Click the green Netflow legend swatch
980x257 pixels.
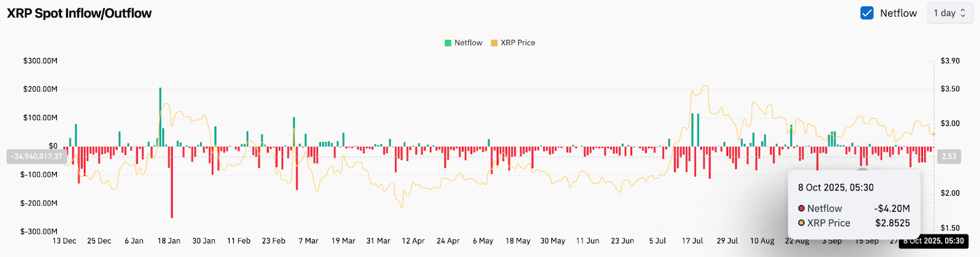(x=448, y=43)
